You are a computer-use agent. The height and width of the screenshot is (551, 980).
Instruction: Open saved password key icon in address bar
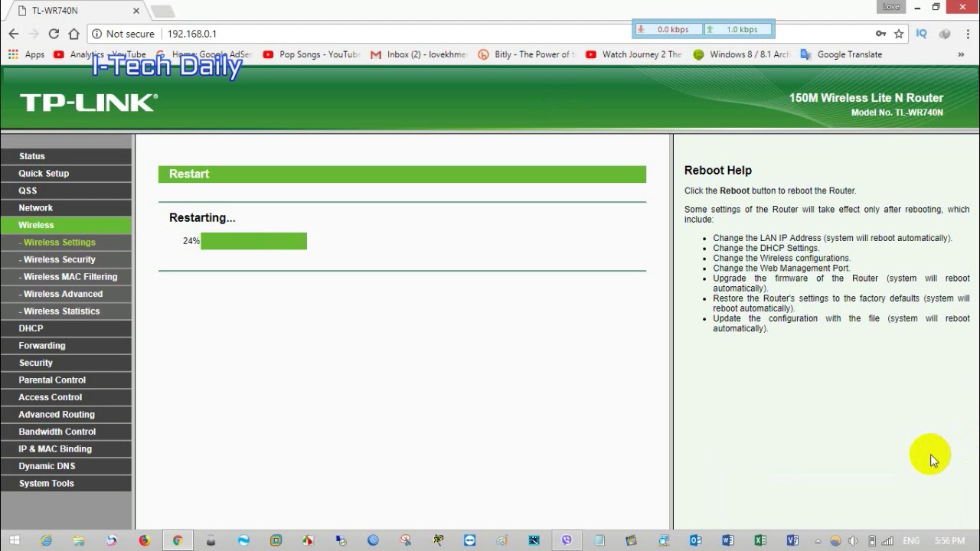point(880,34)
